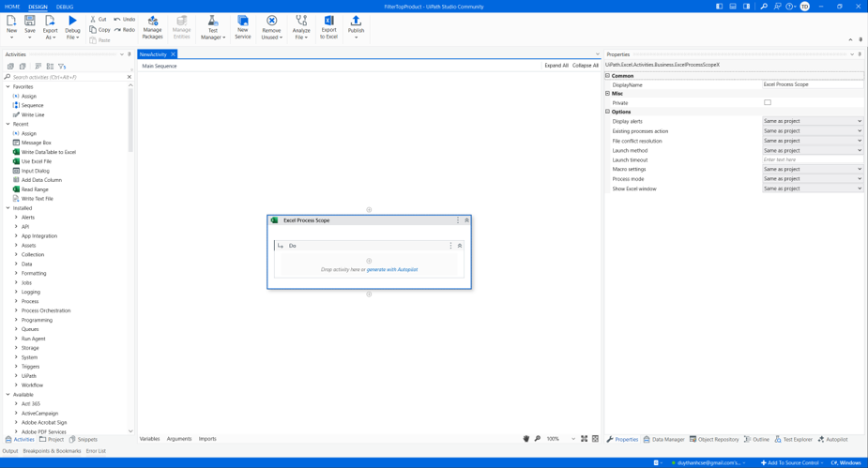
Task: Click Collapse All in designer
Action: [586, 66]
